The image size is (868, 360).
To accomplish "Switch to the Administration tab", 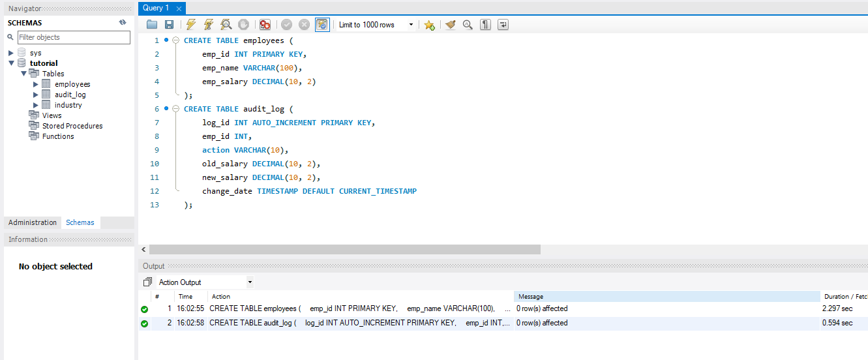I will pyautogui.click(x=33, y=222).
